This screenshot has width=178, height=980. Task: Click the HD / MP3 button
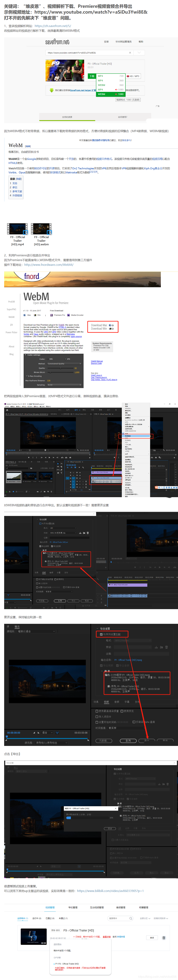(133, 76)
